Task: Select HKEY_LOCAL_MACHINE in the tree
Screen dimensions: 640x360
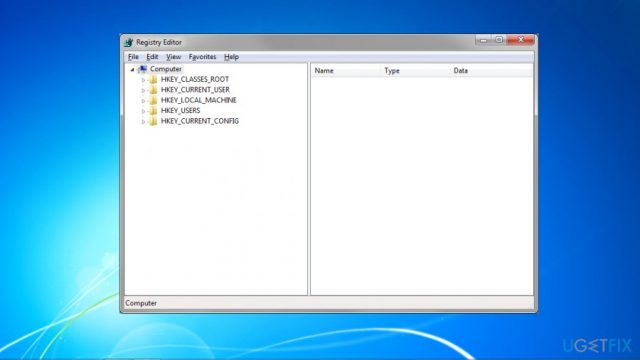Action: [x=198, y=100]
